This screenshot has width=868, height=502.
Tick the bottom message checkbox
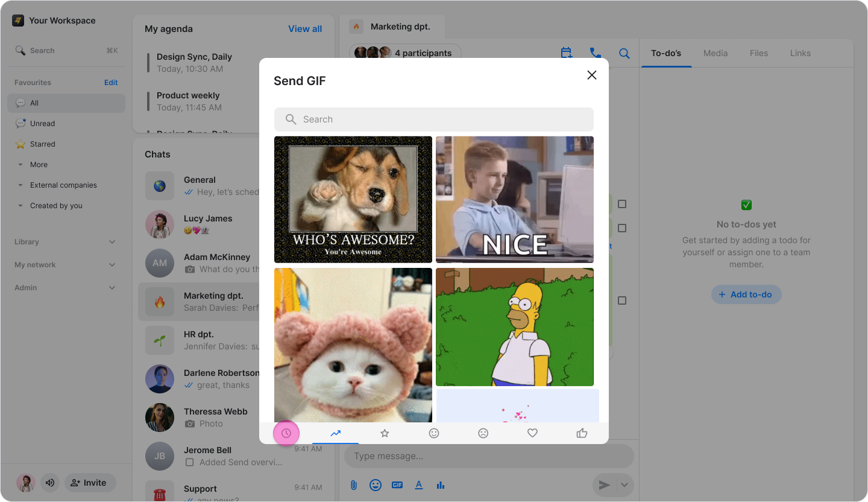pos(622,300)
